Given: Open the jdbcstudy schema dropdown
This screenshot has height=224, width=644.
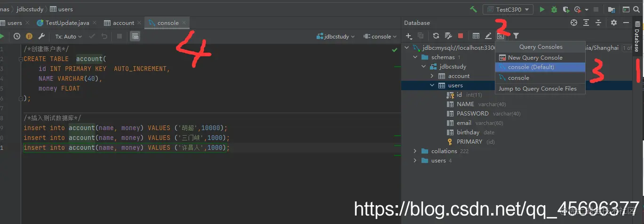Looking at the screenshot, I should [335, 36].
